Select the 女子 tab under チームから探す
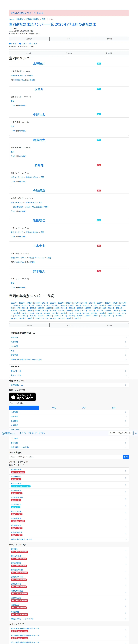This screenshot has width=138, height=644. (84, 408)
